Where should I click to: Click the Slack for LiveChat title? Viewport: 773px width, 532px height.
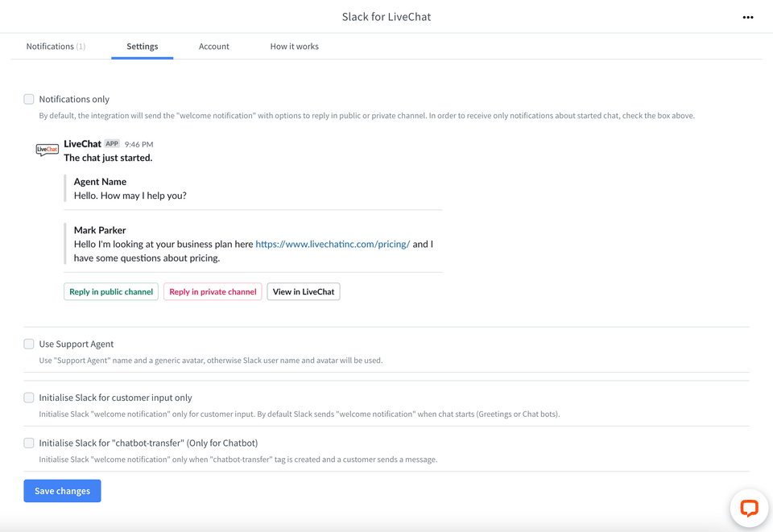click(386, 17)
